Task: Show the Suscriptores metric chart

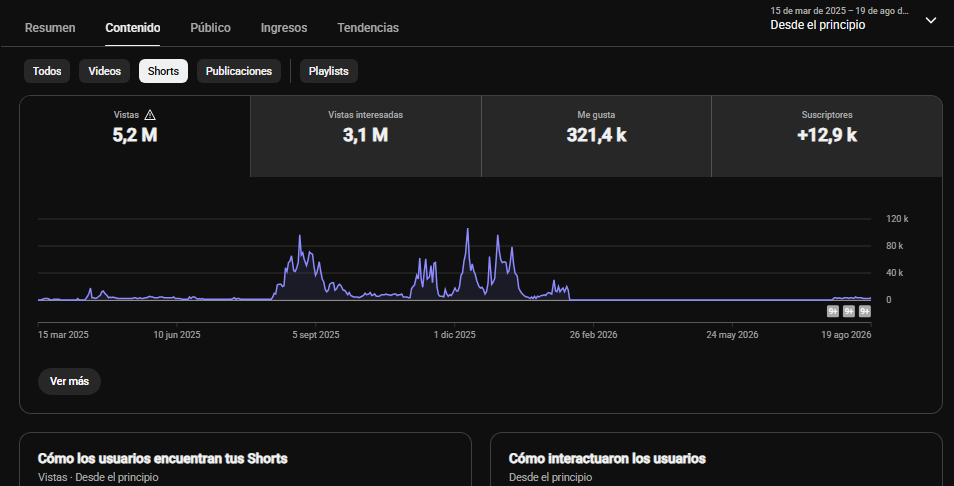Action: coord(827,136)
